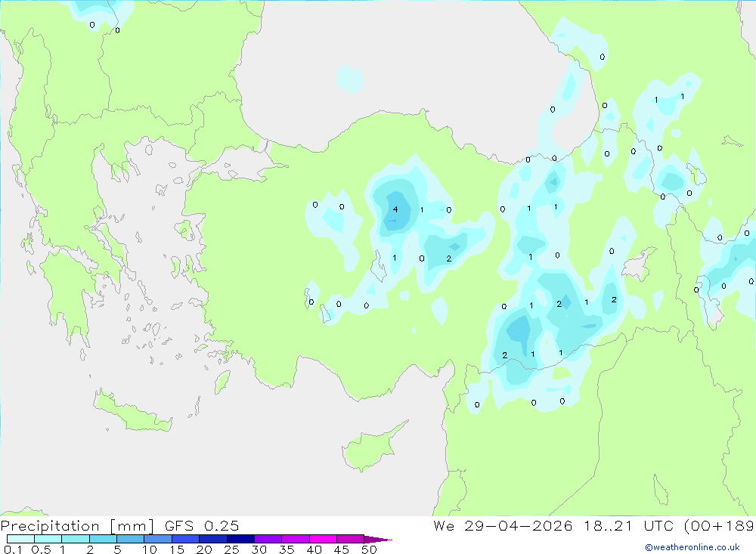Image resolution: width=756 pixels, height=554 pixels.
Task: Click the legend swatch between 20 and 25
Action: click(x=213, y=539)
